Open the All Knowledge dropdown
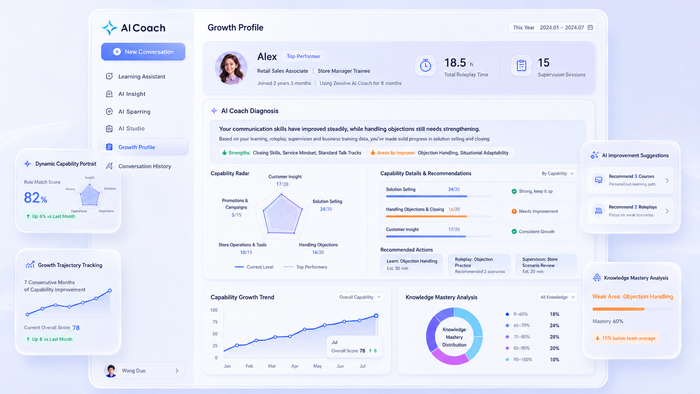This screenshot has height=394, width=700. tap(557, 297)
